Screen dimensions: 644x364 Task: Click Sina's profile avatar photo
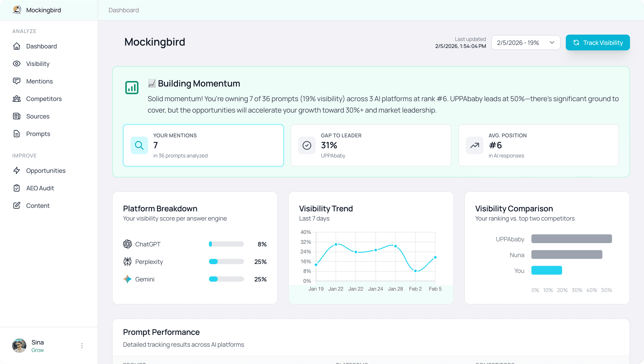pyautogui.click(x=19, y=346)
